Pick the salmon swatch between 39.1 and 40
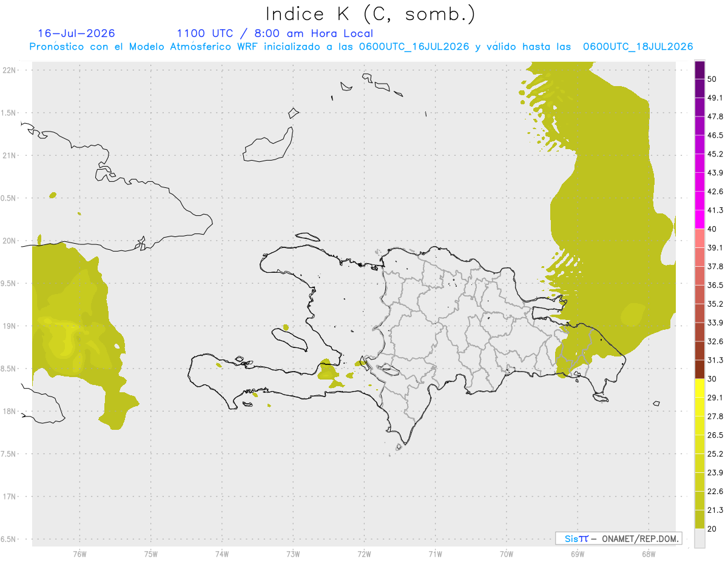 tap(699, 238)
